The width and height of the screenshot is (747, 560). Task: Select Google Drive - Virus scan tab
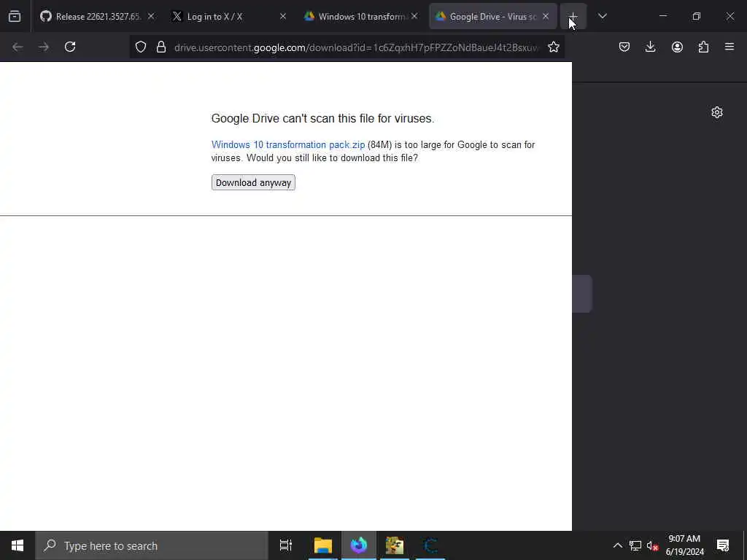coord(492,16)
